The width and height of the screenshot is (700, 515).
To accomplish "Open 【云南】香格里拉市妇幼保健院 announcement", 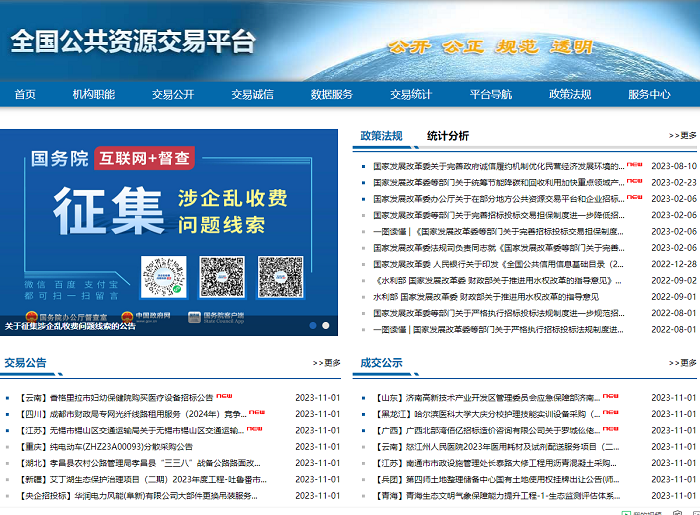I will click(116, 398).
